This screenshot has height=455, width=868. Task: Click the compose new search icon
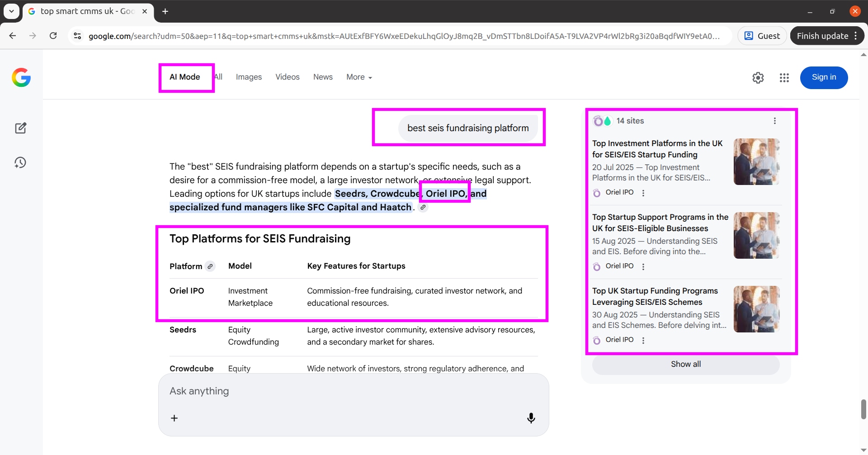tap(21, 128)
